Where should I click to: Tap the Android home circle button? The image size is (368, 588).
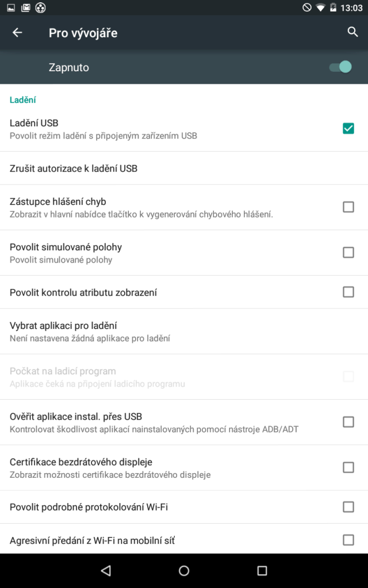pyautogui.click(x=184, y=570)
